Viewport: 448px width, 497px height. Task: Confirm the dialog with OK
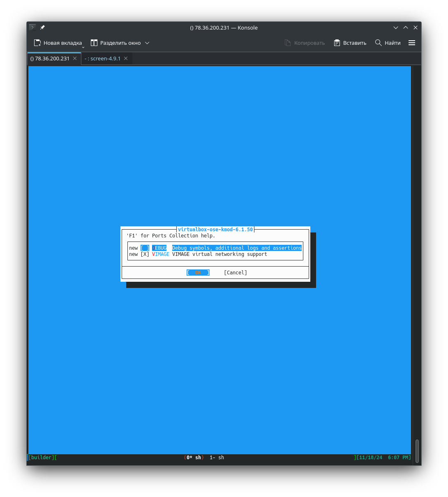click(x=198, y=273)
